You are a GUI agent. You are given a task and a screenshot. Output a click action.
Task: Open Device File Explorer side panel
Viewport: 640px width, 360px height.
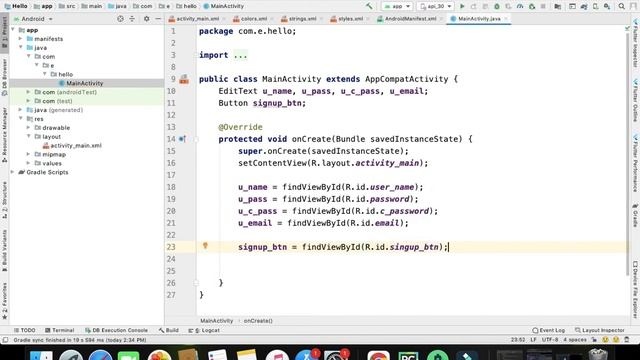coord(636,289)
